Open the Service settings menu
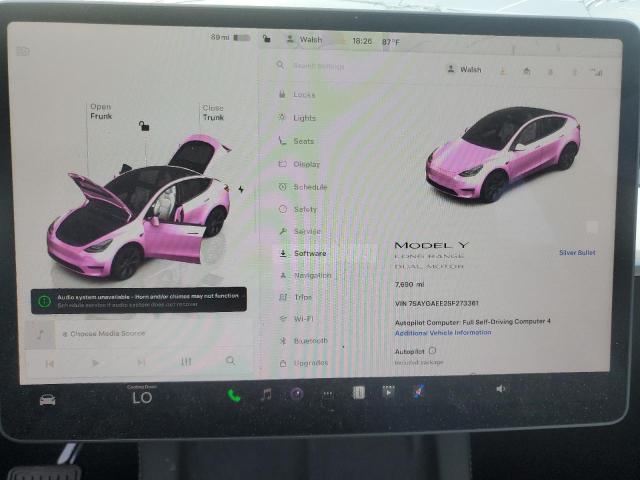This screenshot has height=480, width=640. (300, 231)
